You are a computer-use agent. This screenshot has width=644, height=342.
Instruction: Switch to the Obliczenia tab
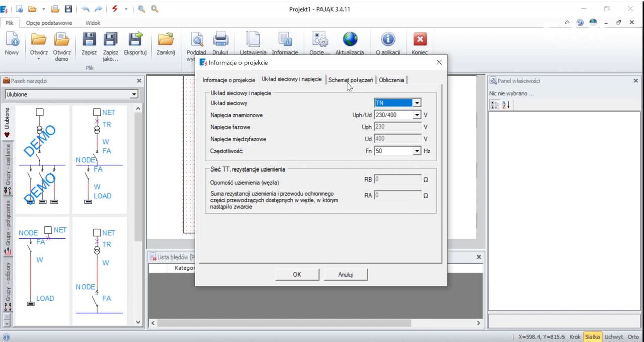click(391, 80)
